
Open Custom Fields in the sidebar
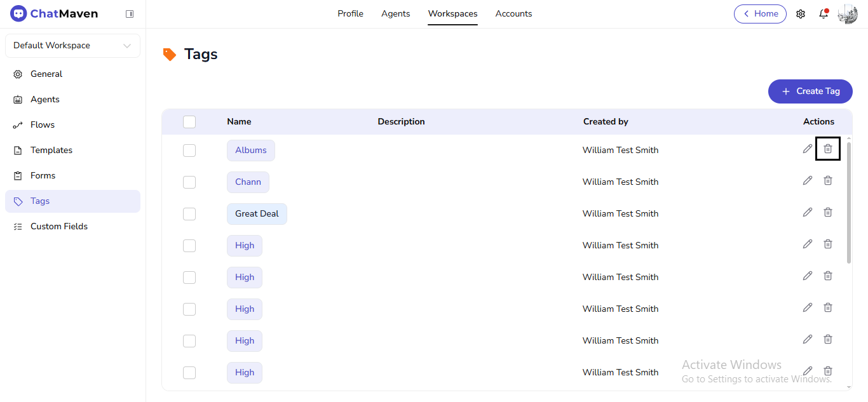click(x=59, y=227)
